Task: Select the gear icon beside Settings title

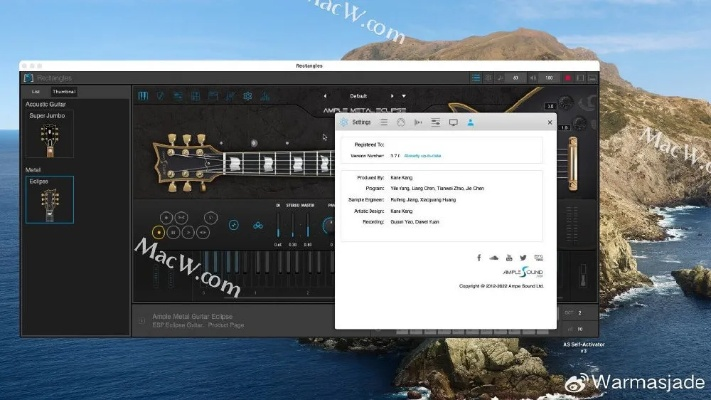Action: click(x=345, y=122)
